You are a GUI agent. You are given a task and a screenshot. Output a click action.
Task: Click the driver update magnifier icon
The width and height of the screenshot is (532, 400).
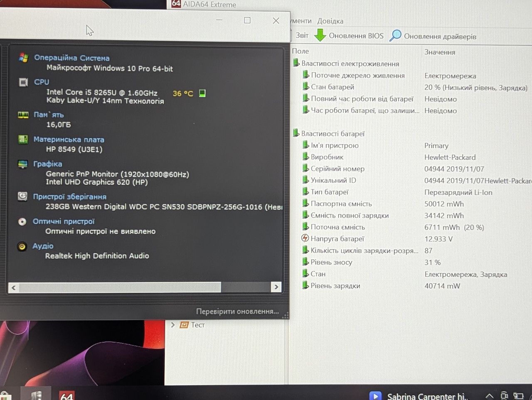[x=395, y=36]
